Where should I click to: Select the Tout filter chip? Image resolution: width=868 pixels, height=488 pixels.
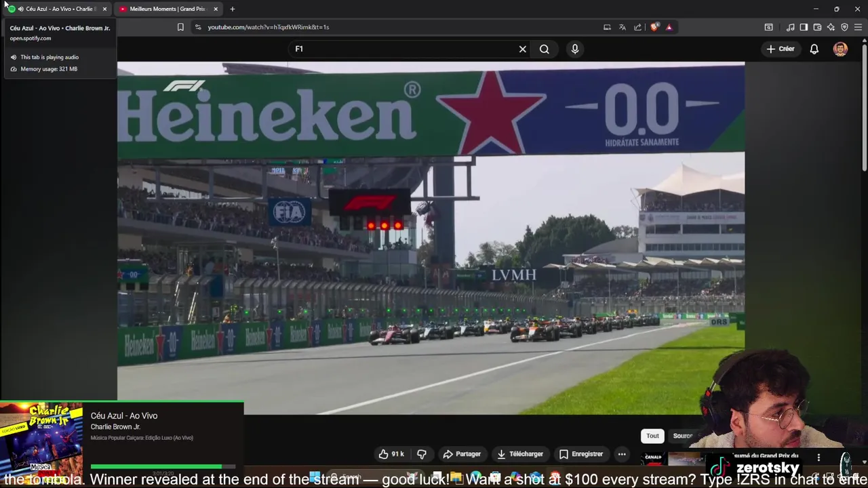652,436
